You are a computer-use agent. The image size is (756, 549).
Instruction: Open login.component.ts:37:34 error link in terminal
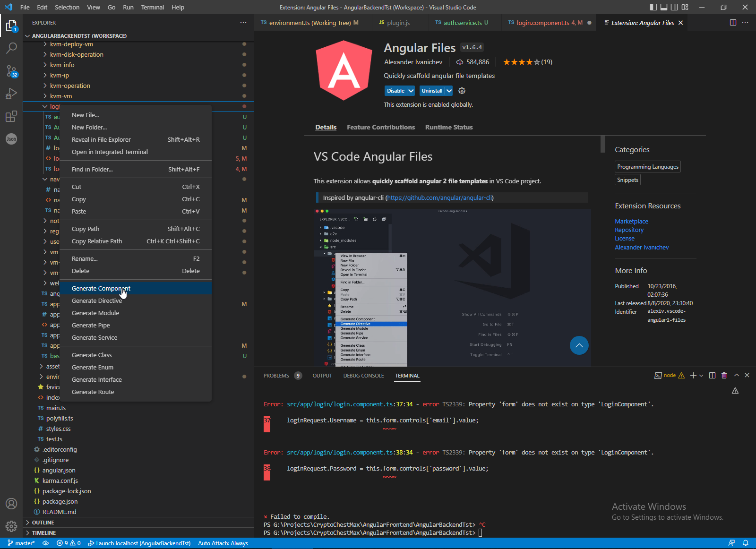coord(350,404)
